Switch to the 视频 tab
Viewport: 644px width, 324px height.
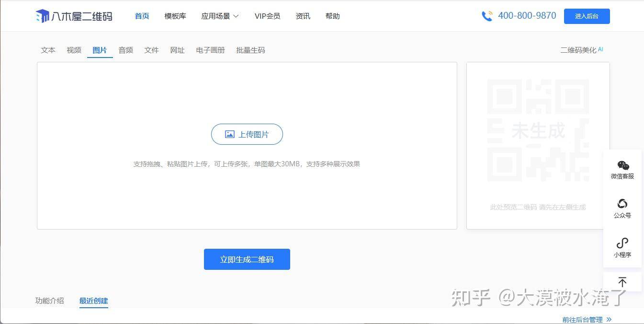74,50
